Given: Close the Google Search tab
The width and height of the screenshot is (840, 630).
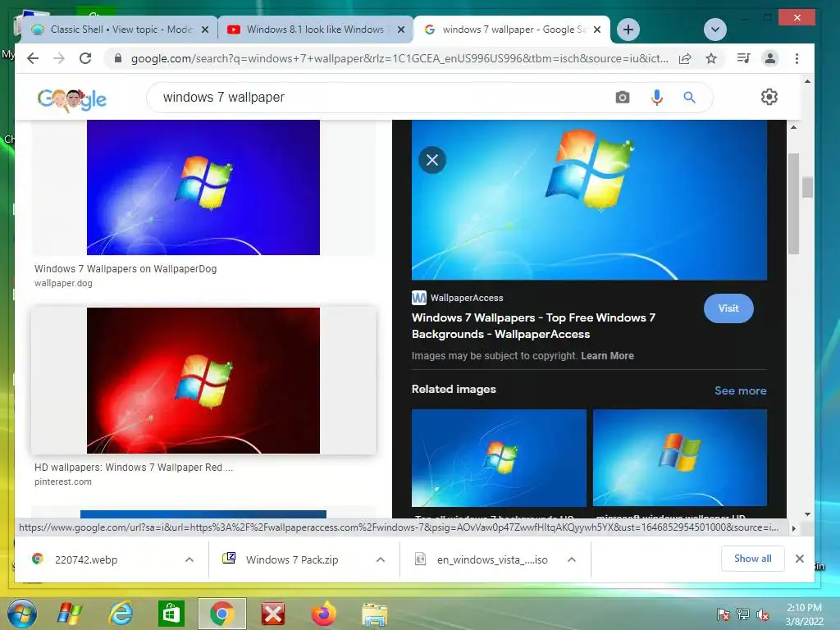Looking at the screenshot, I should 597,30.
